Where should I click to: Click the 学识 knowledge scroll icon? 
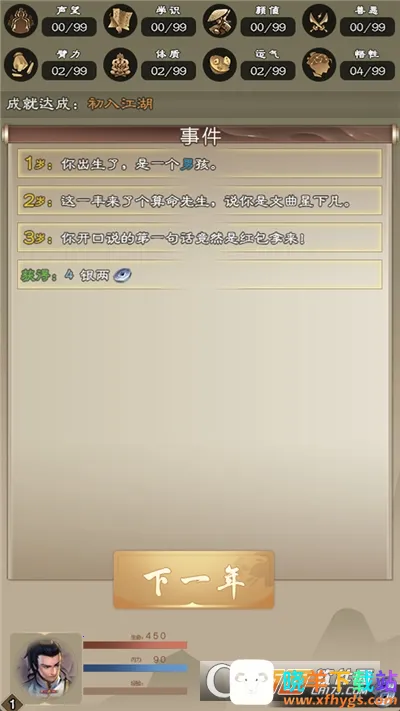120,21
